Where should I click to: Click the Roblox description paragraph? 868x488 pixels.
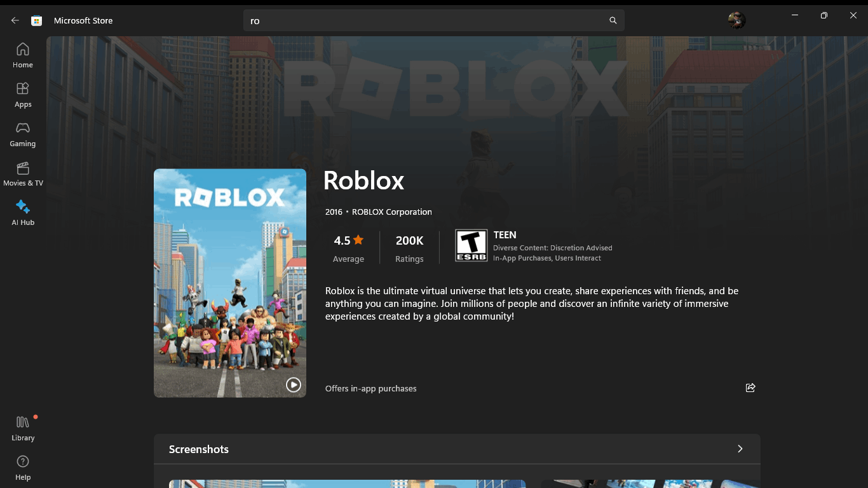(532, 303)
